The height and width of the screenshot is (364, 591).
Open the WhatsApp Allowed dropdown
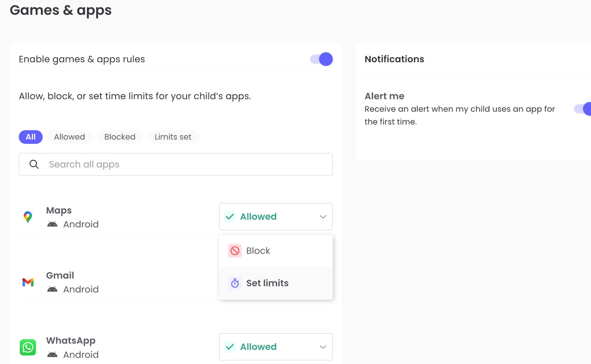click(276, 347)
